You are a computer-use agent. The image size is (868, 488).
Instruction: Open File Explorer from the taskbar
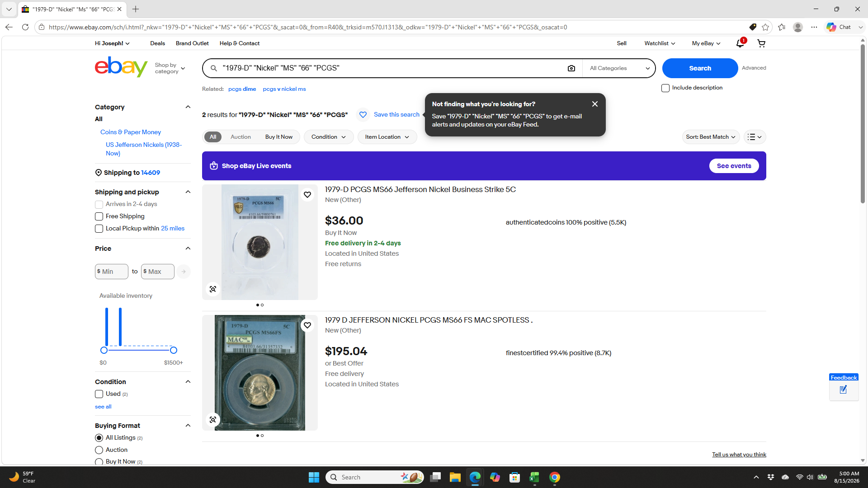tap(455, 477)
